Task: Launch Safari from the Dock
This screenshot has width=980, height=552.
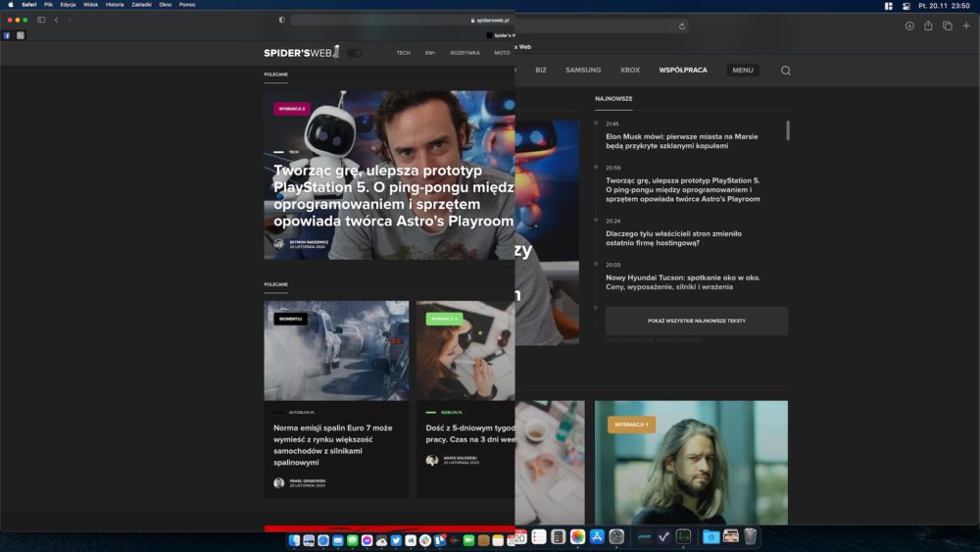Action: pyautogui.click(x=323, y=540)
